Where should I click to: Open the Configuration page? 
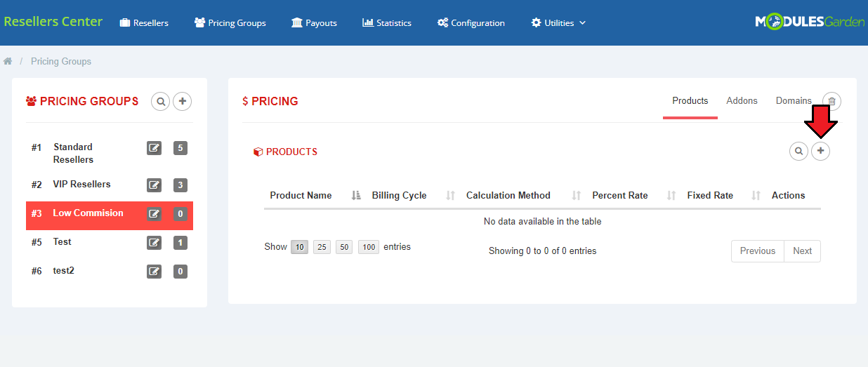tap(471, 22)
